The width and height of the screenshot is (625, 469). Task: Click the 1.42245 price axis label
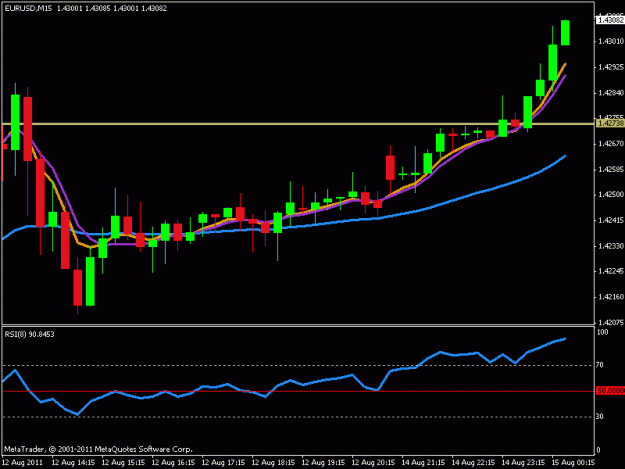[x=611, y=271]
